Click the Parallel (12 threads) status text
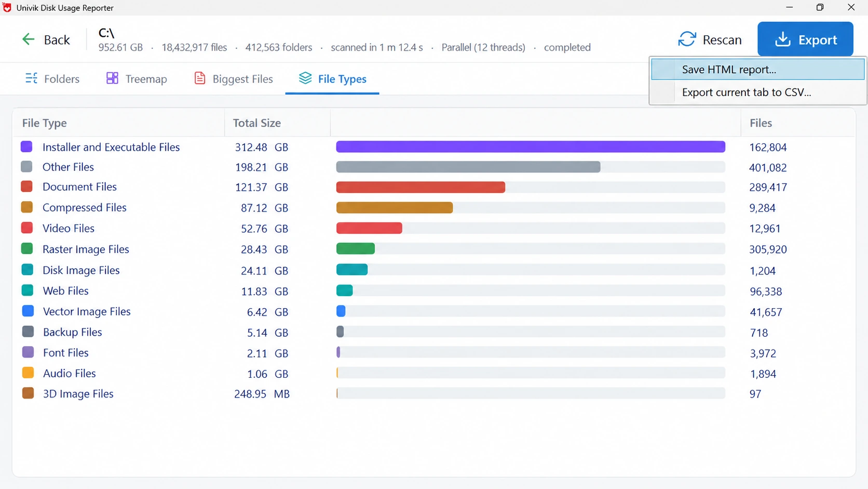The height and width of the screenshot is (489, 868). 483,47
